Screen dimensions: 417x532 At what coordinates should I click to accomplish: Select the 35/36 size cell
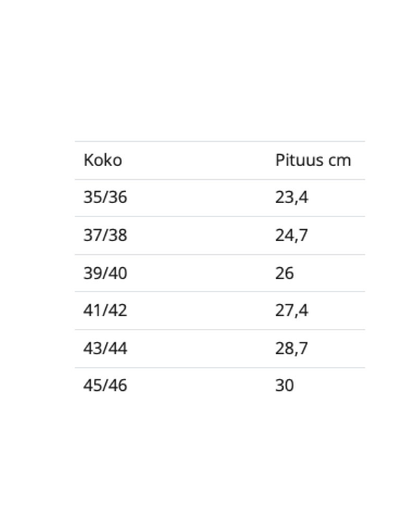click(105, 198)
